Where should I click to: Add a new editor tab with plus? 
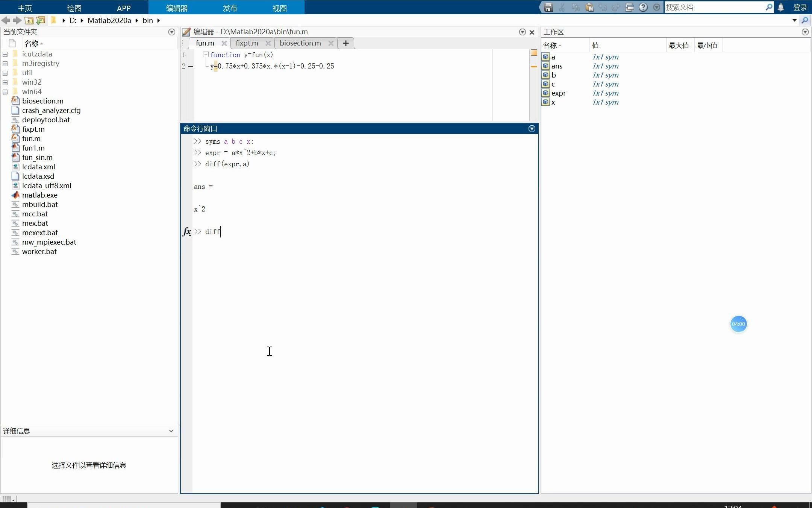click(346, 43)
